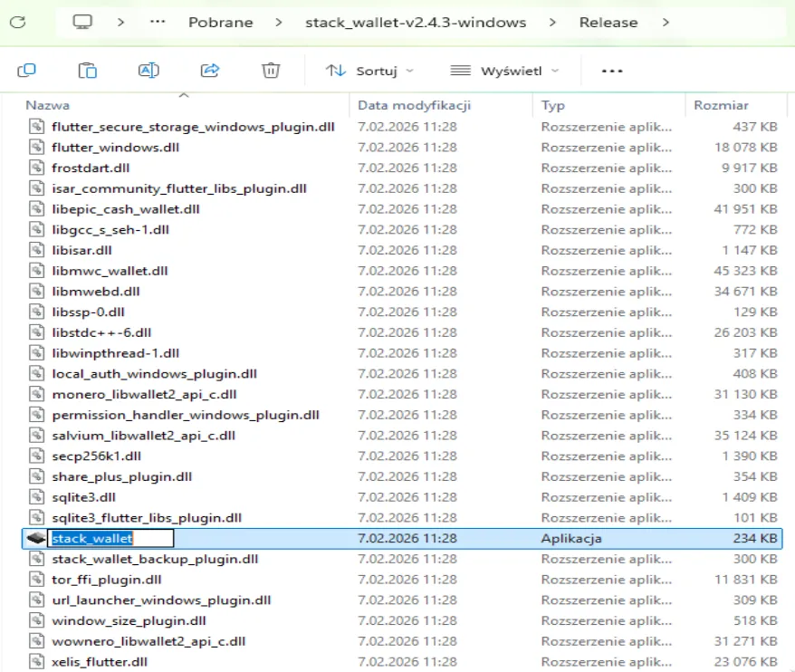795x672 pixels.
Task: Select secp256k1.dll file
Action: click(x=96, y=456)
